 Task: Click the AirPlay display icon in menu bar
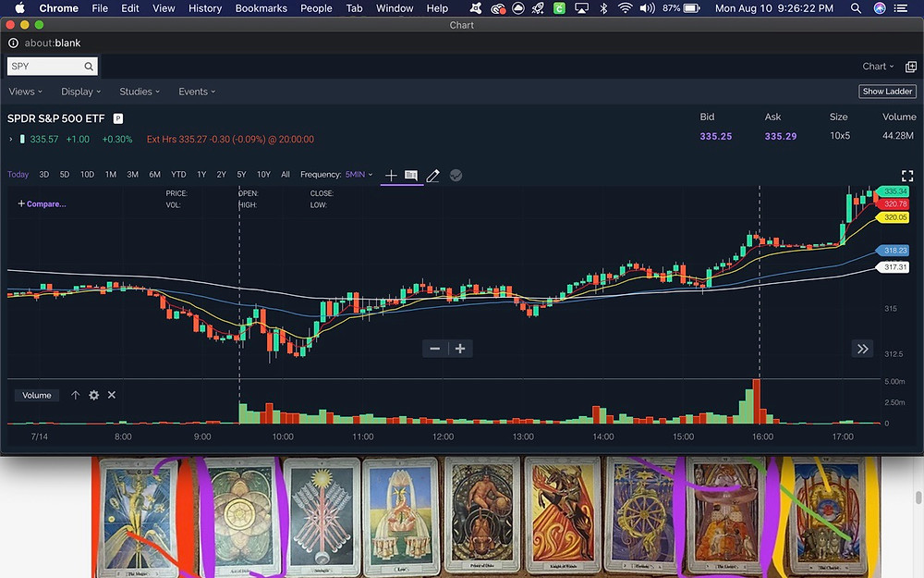[x=581, y=8]
